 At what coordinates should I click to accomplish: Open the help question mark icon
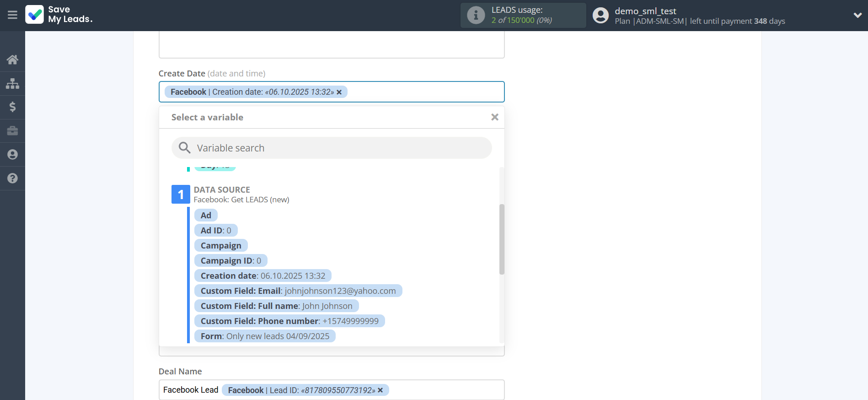pos(12,178)
